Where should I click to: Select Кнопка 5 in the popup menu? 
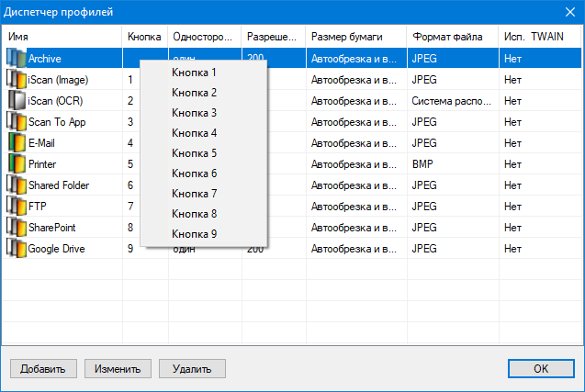tap(194, 153)
